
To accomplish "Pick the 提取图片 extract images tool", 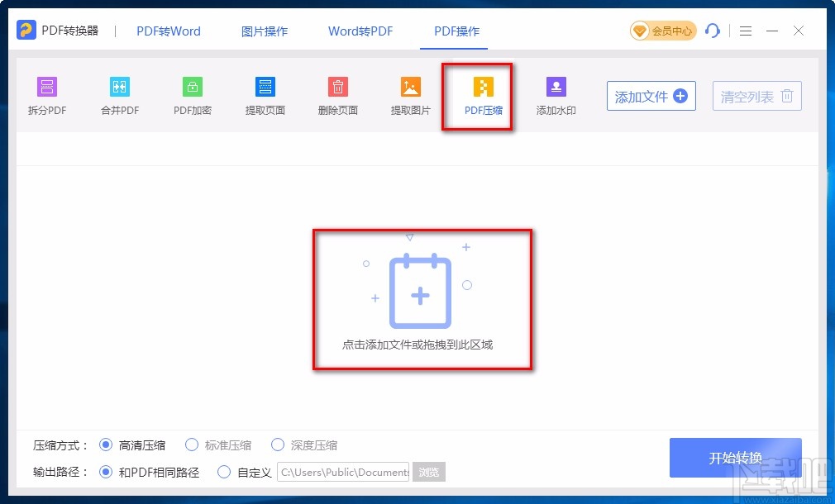I will tap(409, 96).
